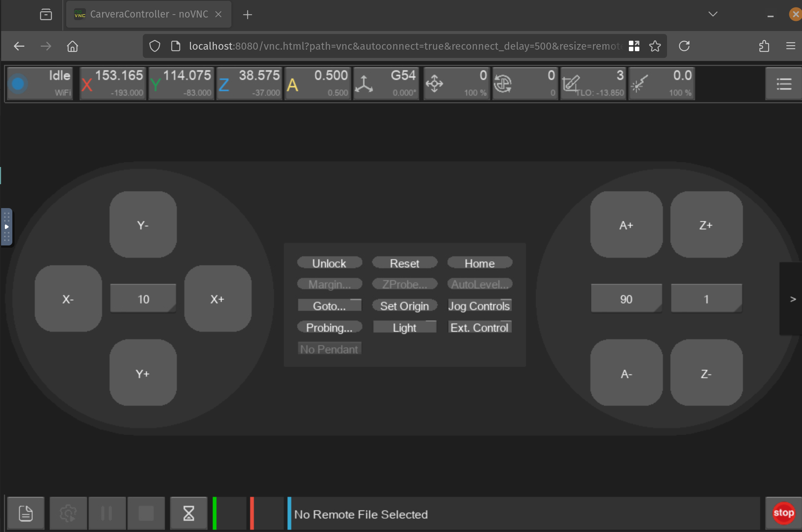Viewport: 802px width, 532px height.
Task: Open the XY step size dropdown showing 10
Action: [x=143, y=299]
